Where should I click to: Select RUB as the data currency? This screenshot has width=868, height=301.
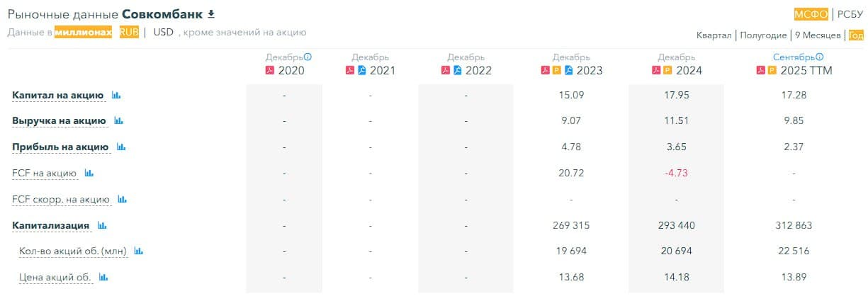(129, 32)
